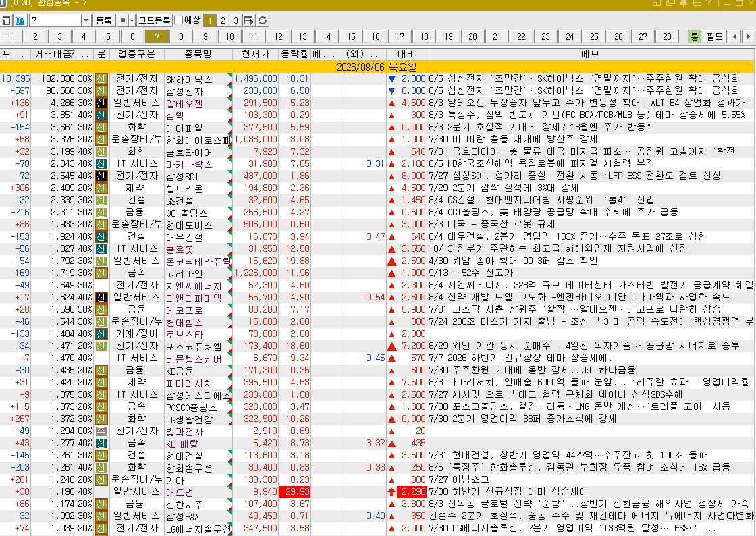Click the 거래대금 column header sort

[53, 54]
